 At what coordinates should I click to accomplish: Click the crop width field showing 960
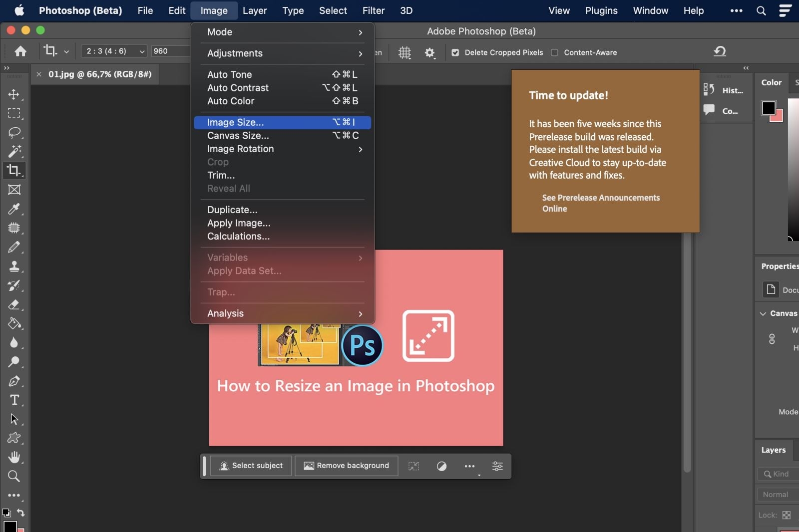(170, 51)
